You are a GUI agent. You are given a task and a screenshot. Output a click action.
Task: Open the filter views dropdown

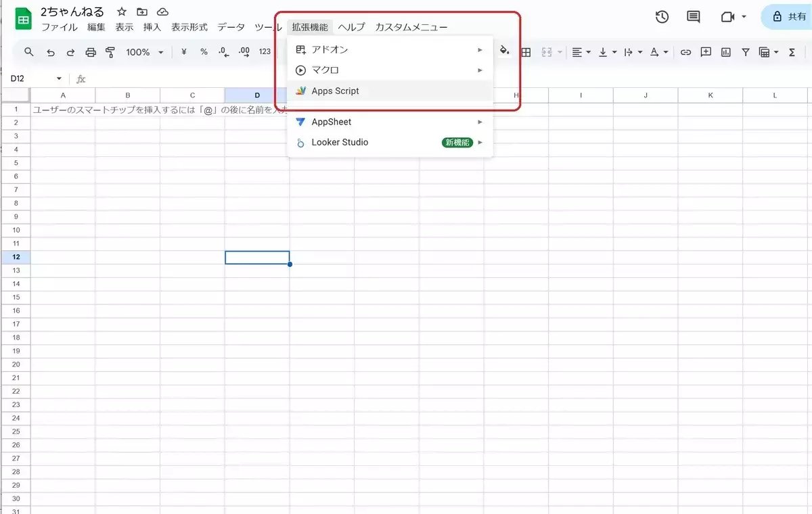pos(769,52)
